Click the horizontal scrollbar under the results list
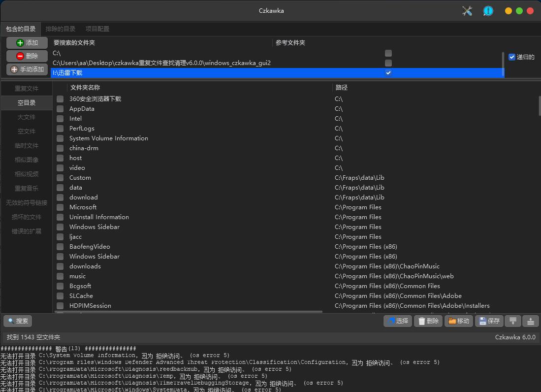The width and height of the screenshot is (541, 392). [188, 312]
